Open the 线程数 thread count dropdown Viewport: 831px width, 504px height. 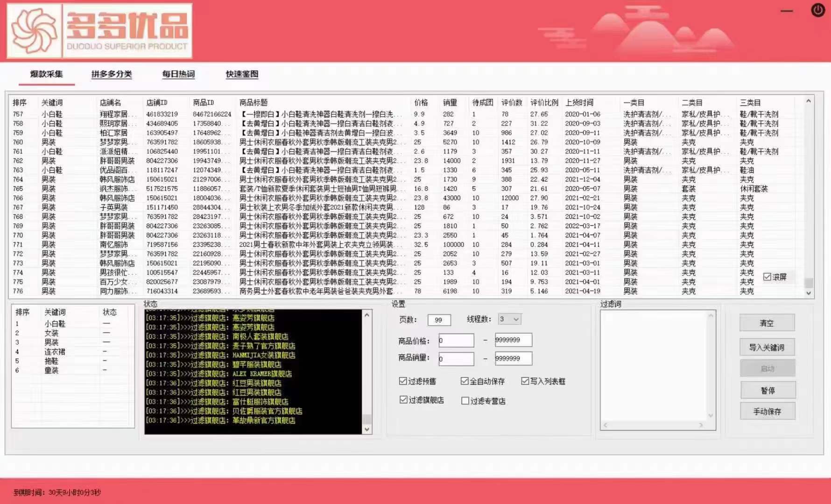click(x=509, y=319)
